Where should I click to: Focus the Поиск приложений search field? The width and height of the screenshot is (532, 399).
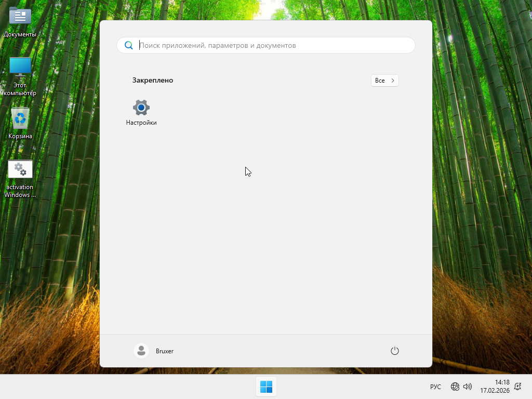[x=266, y=45]
